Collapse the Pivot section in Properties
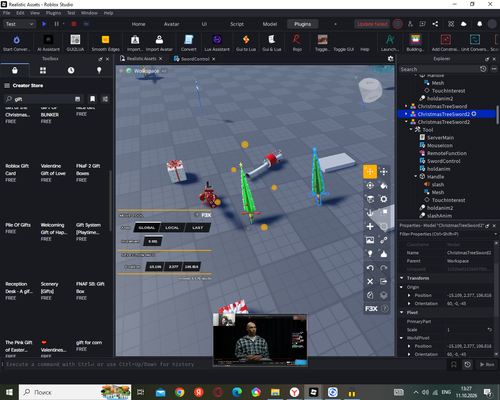The width and height of the screenshot is (500, 400). tap(402, 312)
